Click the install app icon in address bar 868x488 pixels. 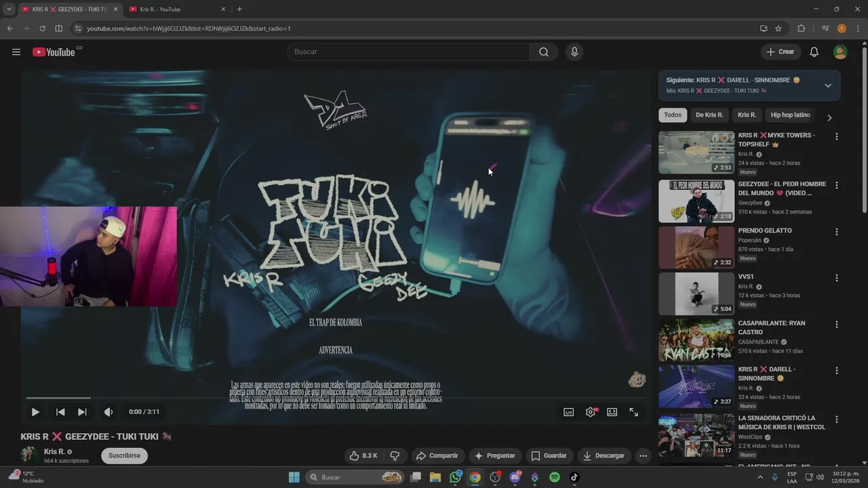coord(764,28)
